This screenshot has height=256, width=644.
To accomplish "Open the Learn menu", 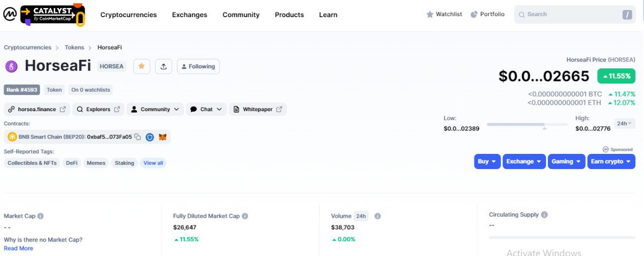I will point(328,15).
